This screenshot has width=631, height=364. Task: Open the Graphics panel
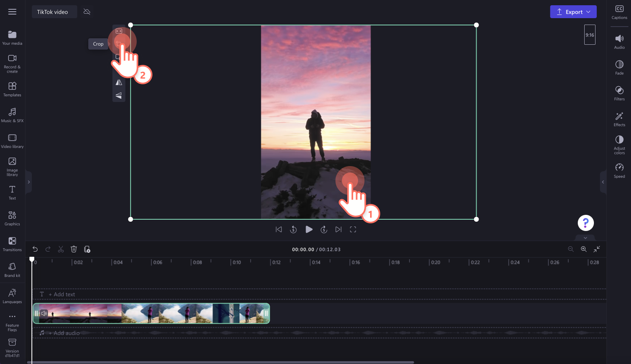coord(12,218)
